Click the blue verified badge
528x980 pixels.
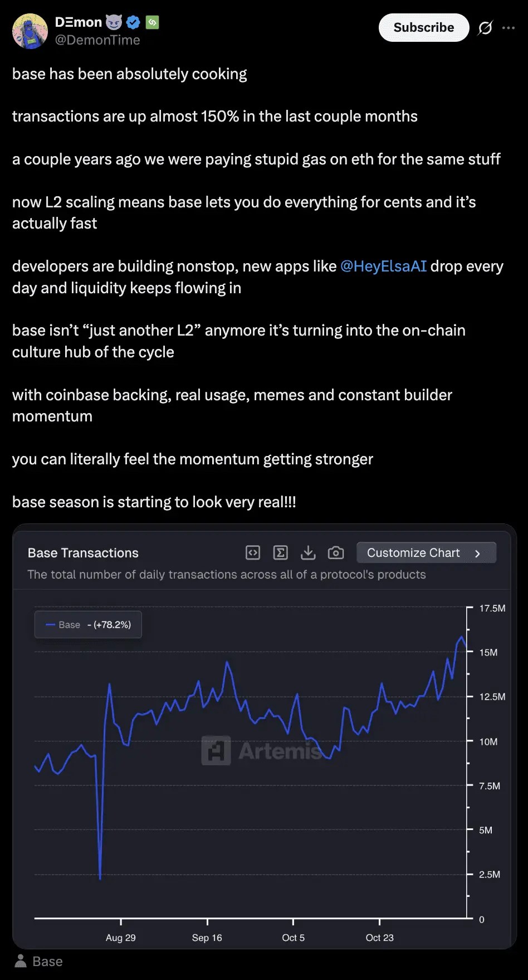(133, 22)
